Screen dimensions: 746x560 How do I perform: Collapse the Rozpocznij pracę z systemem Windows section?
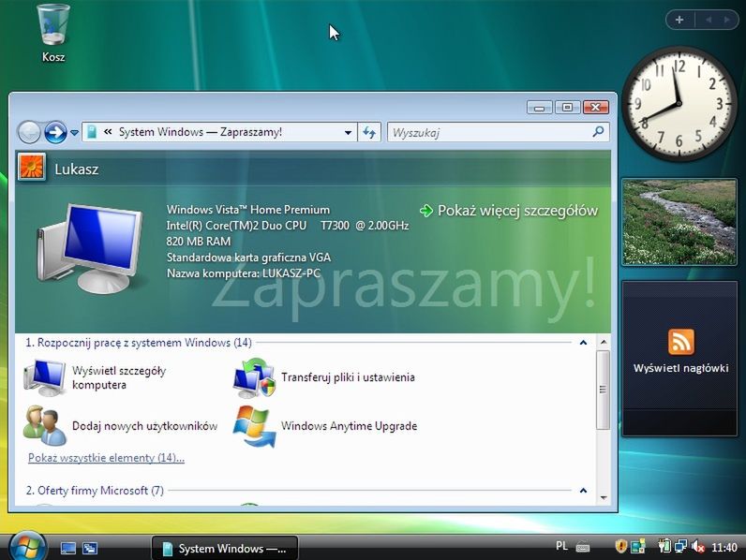pyautogui.click(x=583, y=343)
